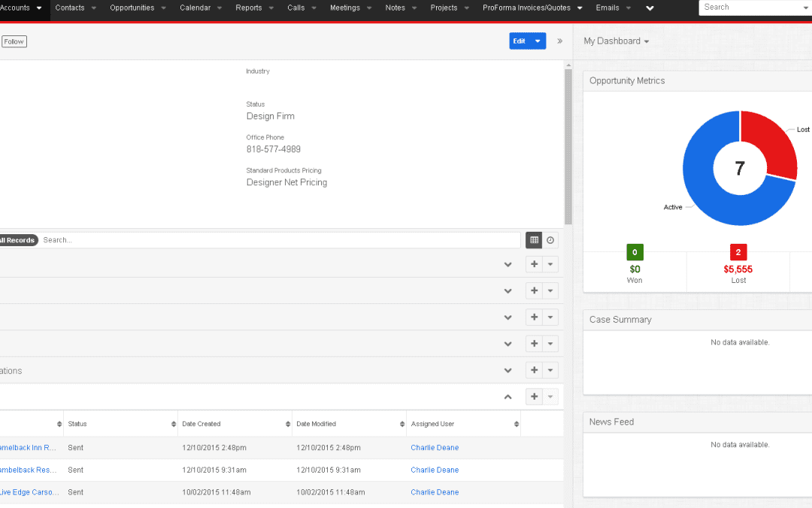Click the red Lost segment of chart

tap(772, 143)
